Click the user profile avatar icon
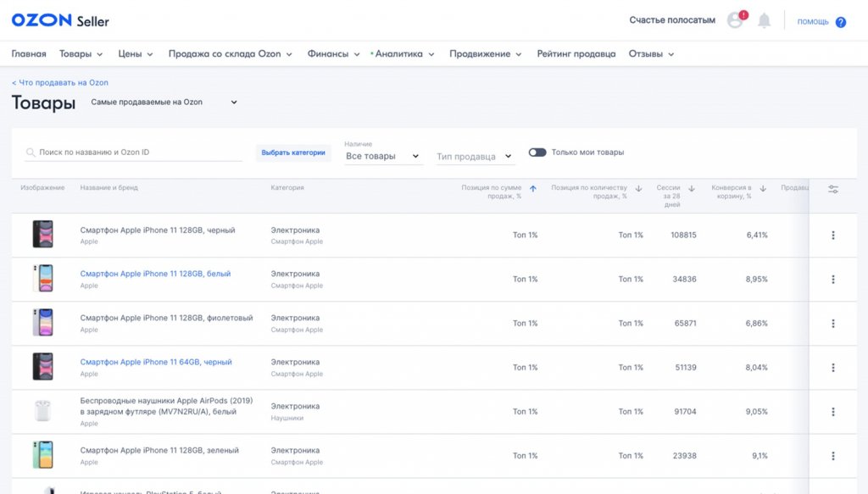Screen dimensions: 868x494 [x=735, y=20]
